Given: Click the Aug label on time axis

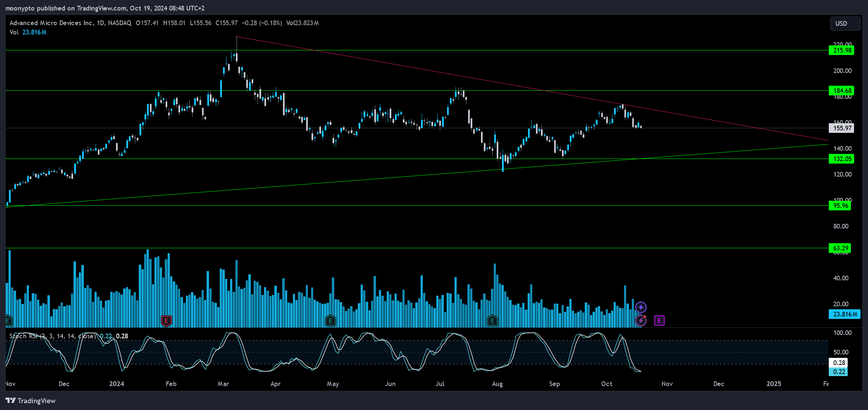Looking at the screenshot, I should click(497, 384).
